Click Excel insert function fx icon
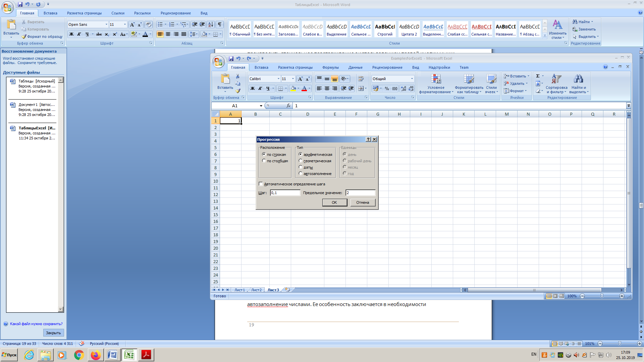Viewport: 644px width, 362px height. click(x=288, y=106)
